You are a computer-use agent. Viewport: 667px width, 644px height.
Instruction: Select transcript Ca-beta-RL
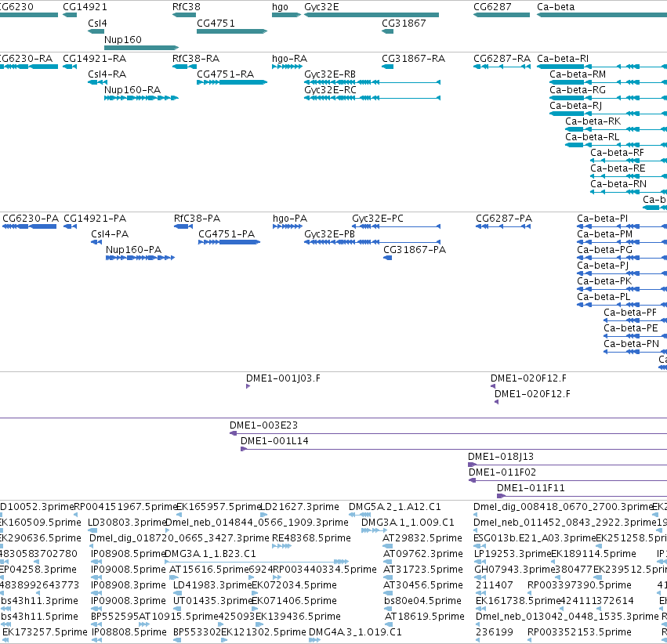(616, 145)
